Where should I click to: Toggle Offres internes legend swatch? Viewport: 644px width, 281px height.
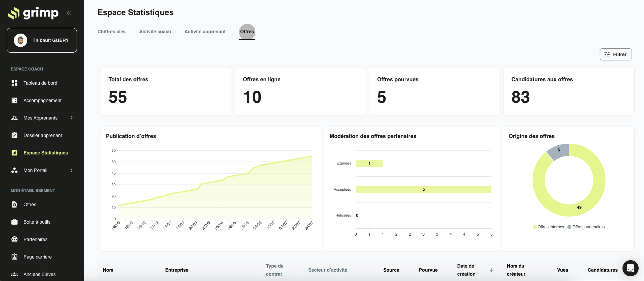click(x=535, y=227)
